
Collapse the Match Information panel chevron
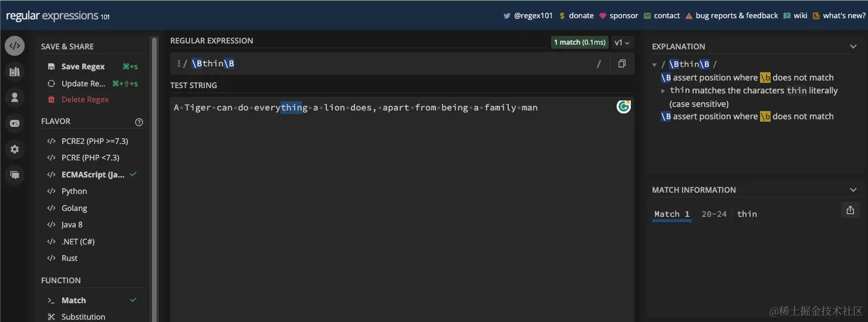click(x=853, y=190)
